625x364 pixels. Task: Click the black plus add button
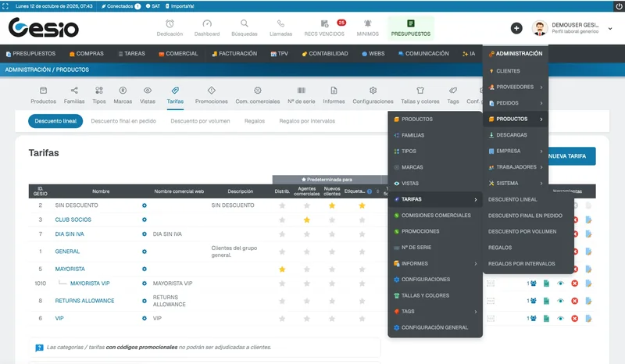click(516, 28)
